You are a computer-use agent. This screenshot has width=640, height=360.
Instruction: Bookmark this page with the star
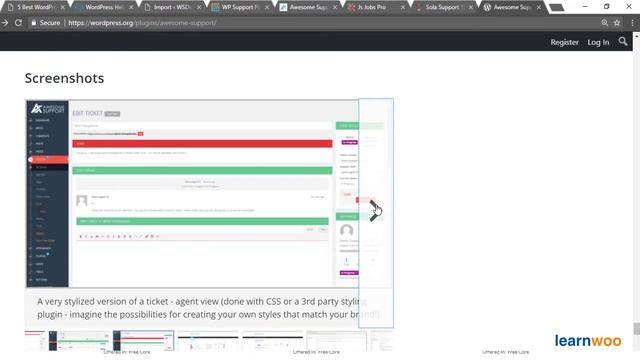(x=617, y=23)
